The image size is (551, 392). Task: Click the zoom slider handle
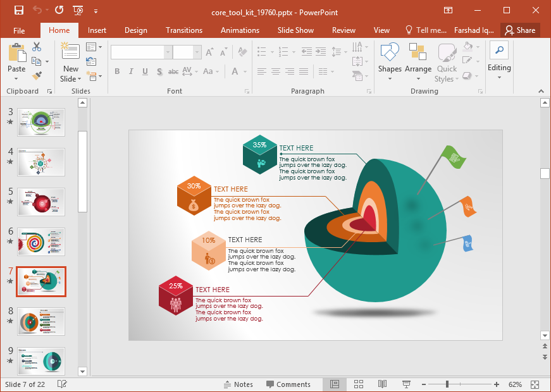coord(447,384)
